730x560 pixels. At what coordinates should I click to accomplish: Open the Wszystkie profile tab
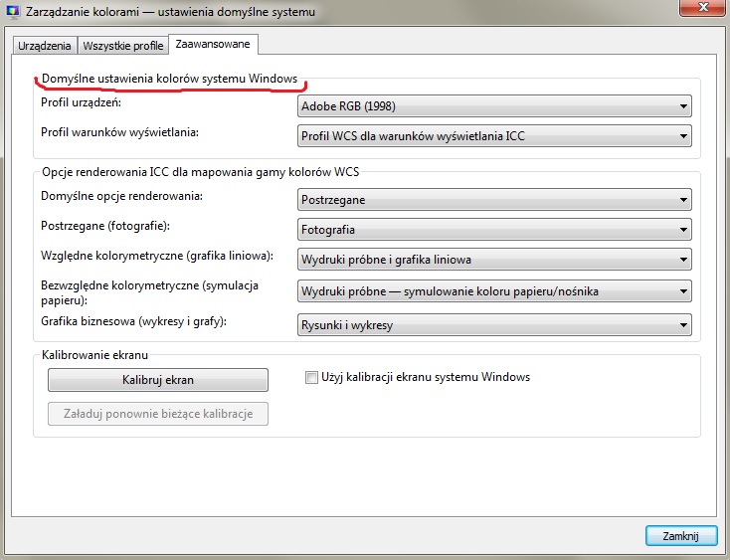[x=123, y=45]
